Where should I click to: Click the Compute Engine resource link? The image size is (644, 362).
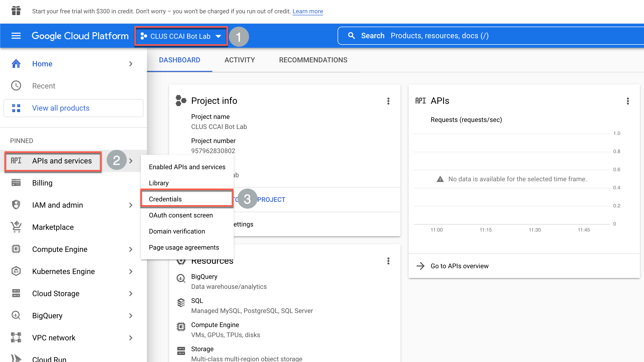215,325
